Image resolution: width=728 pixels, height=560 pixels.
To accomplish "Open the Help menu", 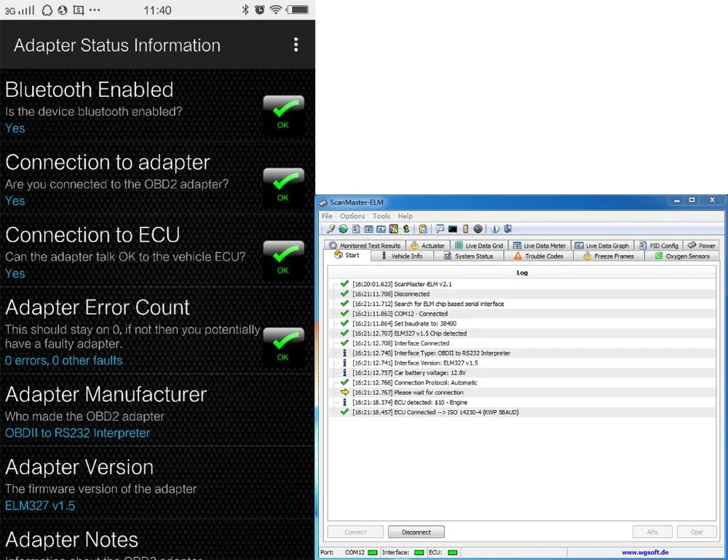I will click(405, 216).
